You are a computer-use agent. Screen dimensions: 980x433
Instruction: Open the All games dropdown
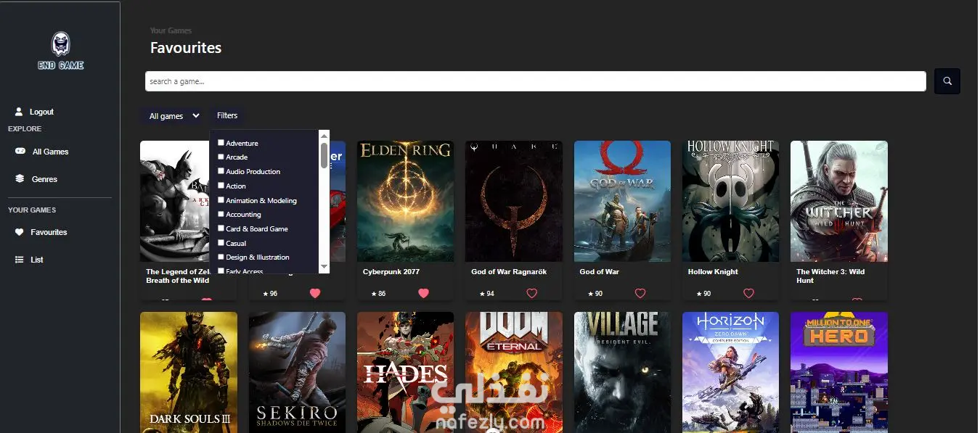[x=173, y=116]
